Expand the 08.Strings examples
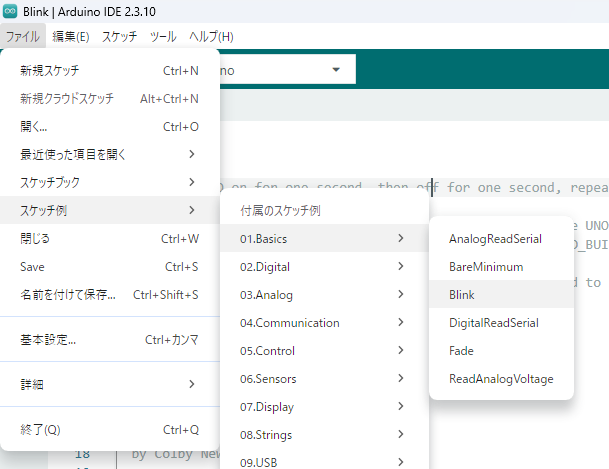The image size is (609, 469). [324, 434]
